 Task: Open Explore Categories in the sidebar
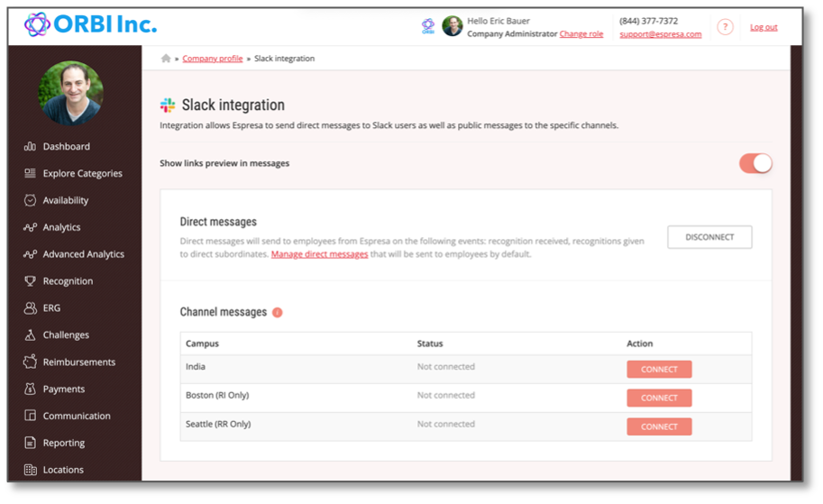coord(82,173)
